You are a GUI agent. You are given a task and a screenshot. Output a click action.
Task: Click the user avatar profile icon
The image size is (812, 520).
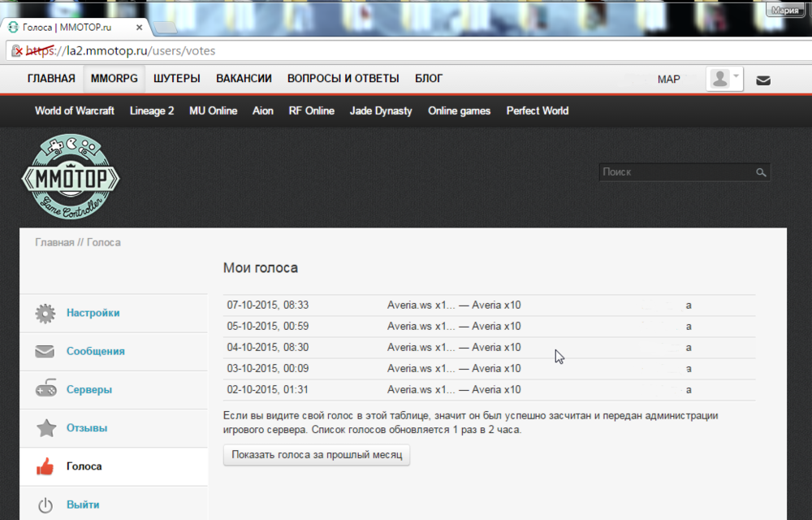click(x=719, y=78)
